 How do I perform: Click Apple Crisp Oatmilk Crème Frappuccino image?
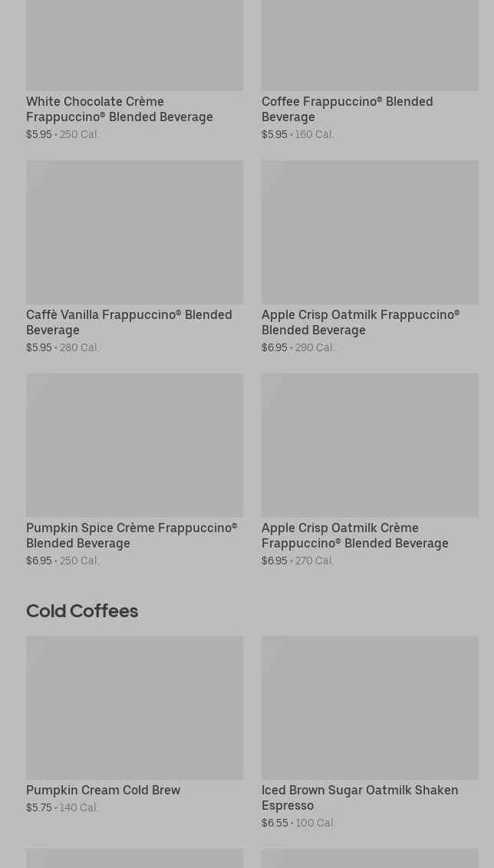point(370,445)
